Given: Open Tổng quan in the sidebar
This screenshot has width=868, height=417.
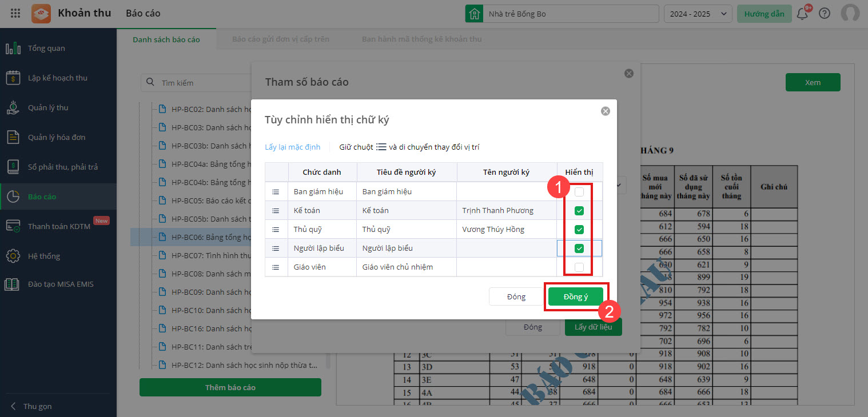Looking at the screenshot, I should (58, 48).
